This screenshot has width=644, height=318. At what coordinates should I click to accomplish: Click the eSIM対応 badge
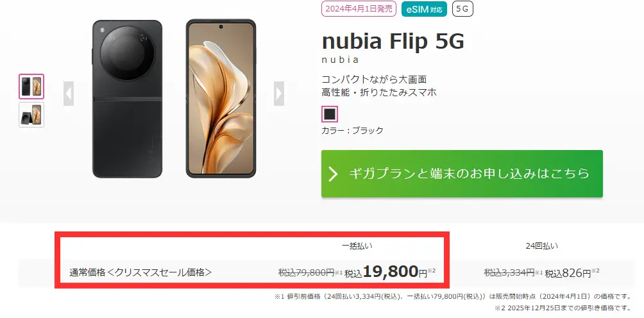point(424,9)
